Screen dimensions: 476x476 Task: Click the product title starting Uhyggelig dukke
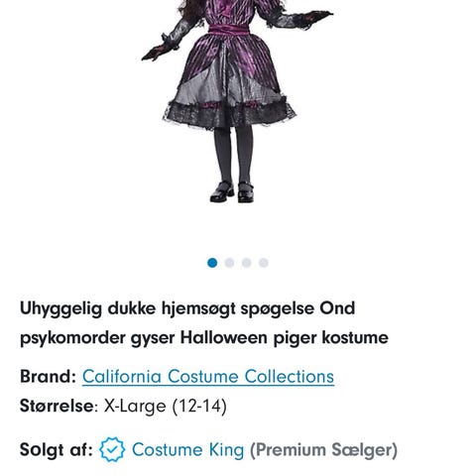pyautogui.click(x=204, y=323)
